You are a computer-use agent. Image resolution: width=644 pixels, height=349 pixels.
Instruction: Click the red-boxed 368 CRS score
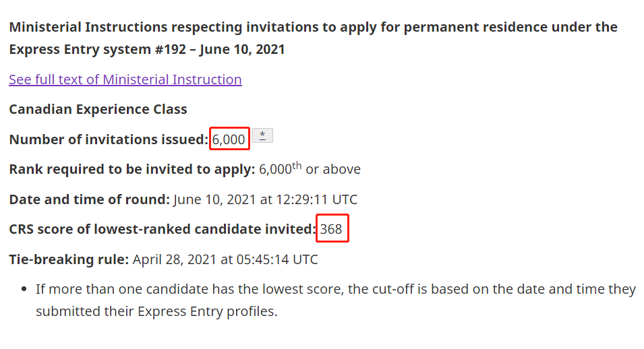pyautogui.click(x=331, y=229)
